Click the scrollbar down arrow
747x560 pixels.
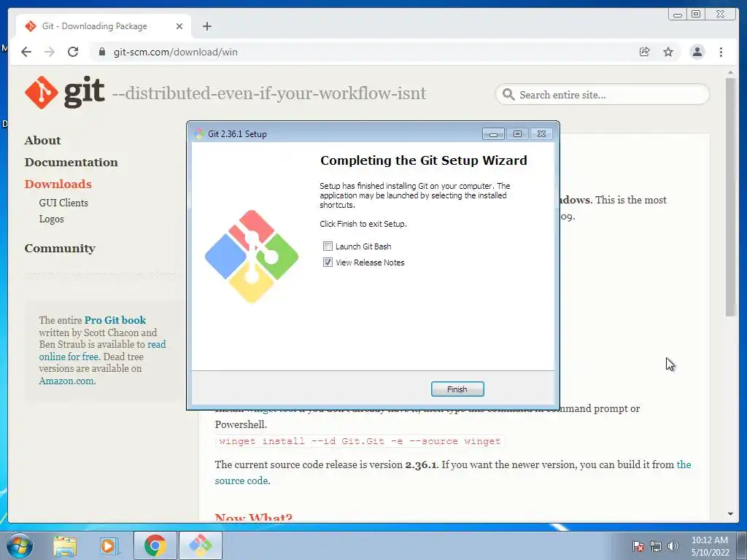click(x=730, y=514)
